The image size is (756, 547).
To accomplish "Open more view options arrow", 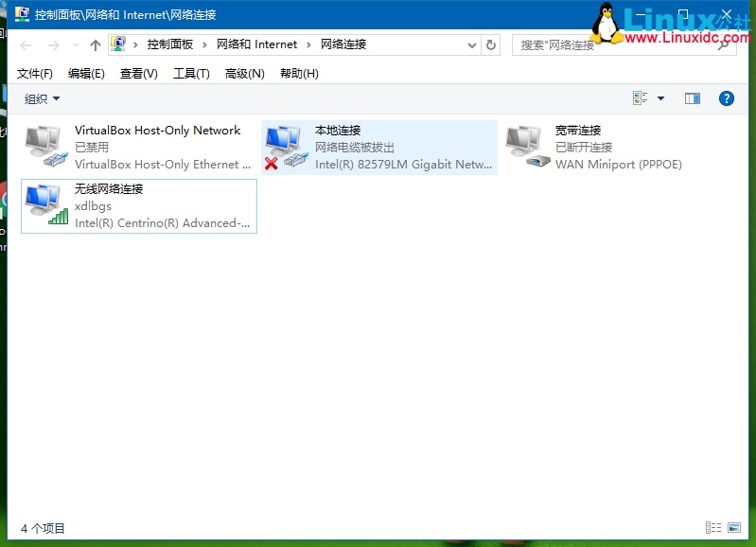I will tap(660, 98).
